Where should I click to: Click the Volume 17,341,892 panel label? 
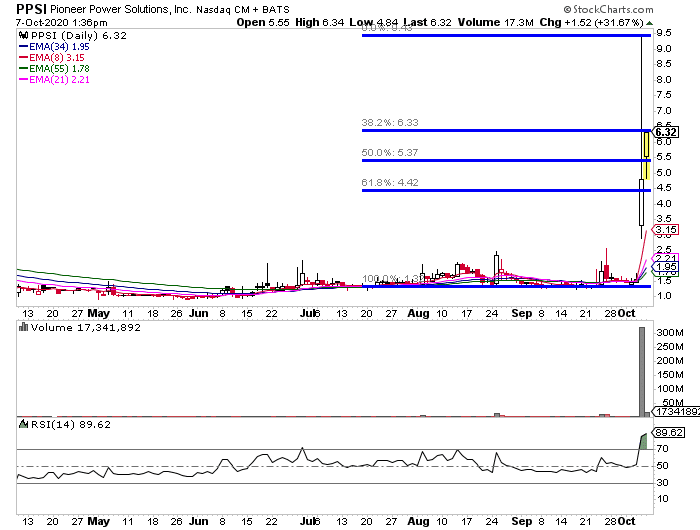coord(86,327)
